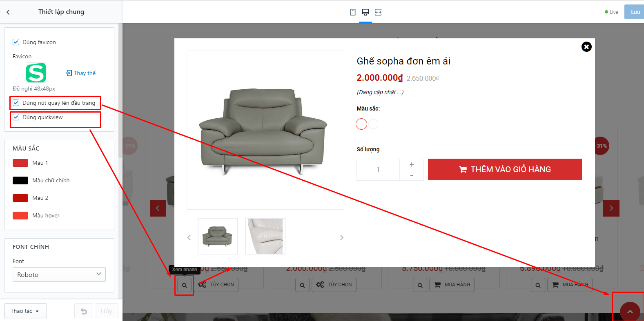Screen dimensions: 644x321
Task: Go back from Thiết lập chung panel
Action: 8,12
